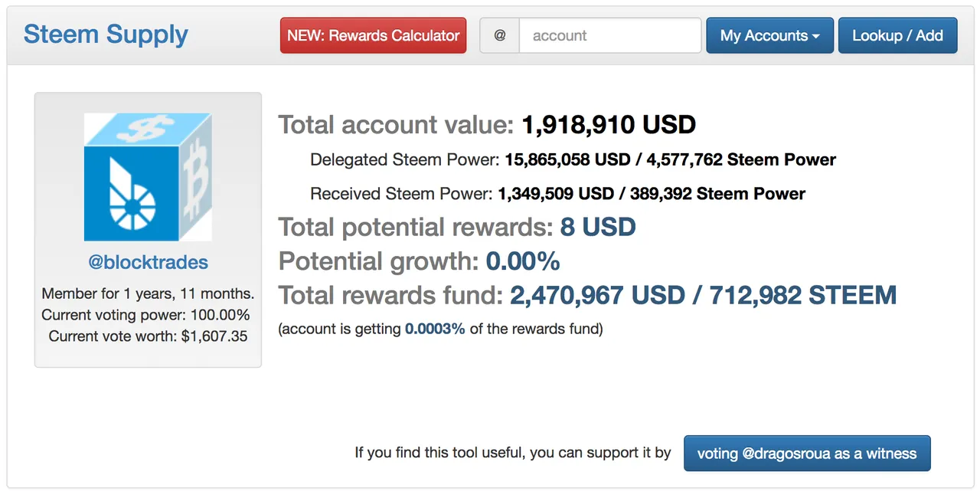
Task: Click the 0.0003% rewards fund share
Action: 435,329
